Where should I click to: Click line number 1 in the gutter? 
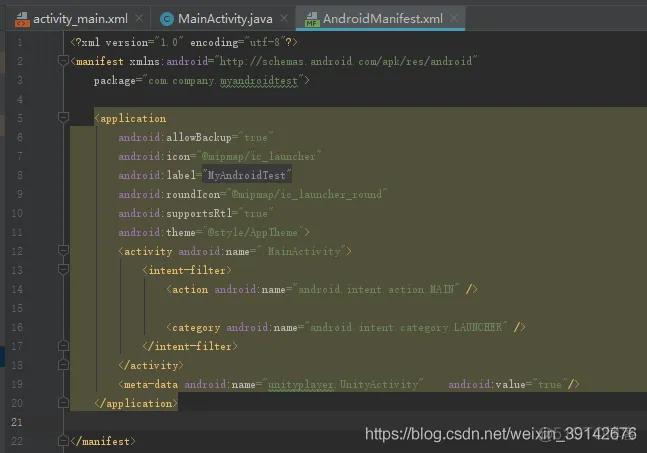pyautogui.click(x=19, y=42)
